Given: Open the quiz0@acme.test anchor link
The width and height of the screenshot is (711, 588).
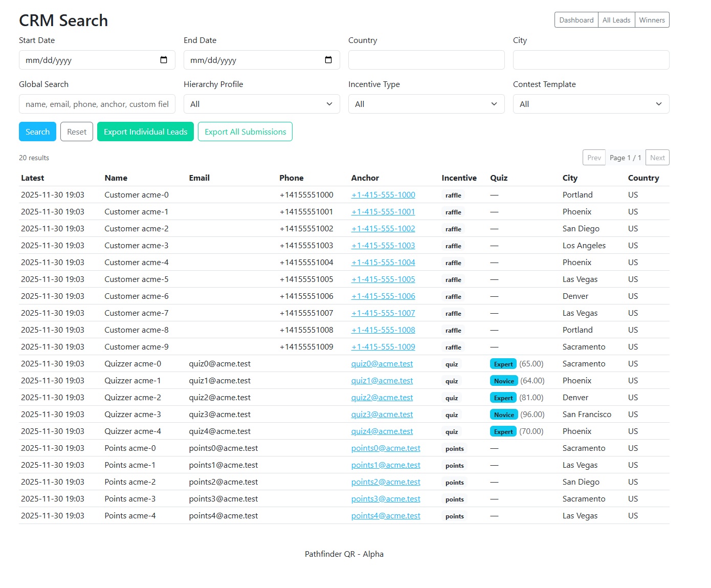Looking at the screenshot, I should (x=382, y=364).
